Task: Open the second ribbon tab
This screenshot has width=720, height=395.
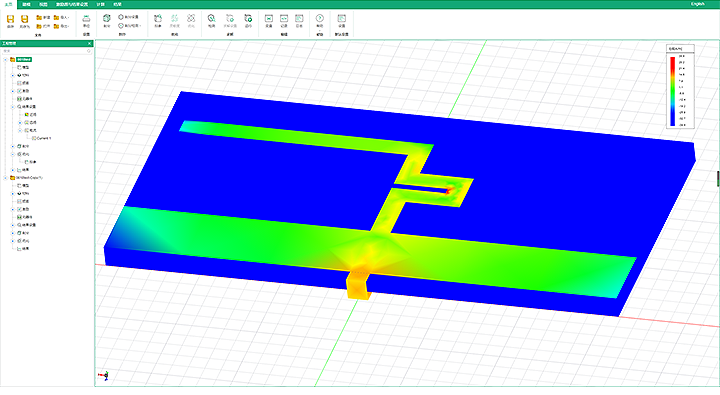Action: [27, 4]
